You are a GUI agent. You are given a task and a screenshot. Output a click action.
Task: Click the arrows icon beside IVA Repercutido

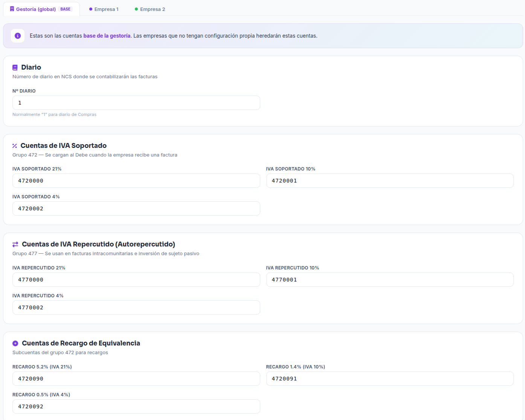(x=15, y=245)
